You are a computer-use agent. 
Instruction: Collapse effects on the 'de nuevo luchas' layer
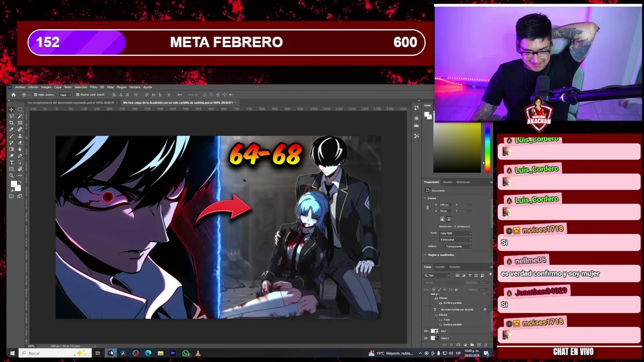[489, 309]
